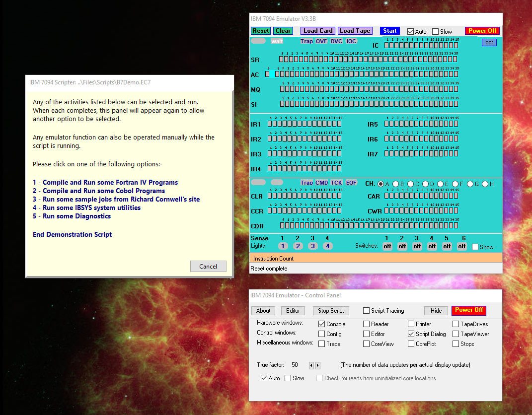Click the oct display mode button

(489, 42)
